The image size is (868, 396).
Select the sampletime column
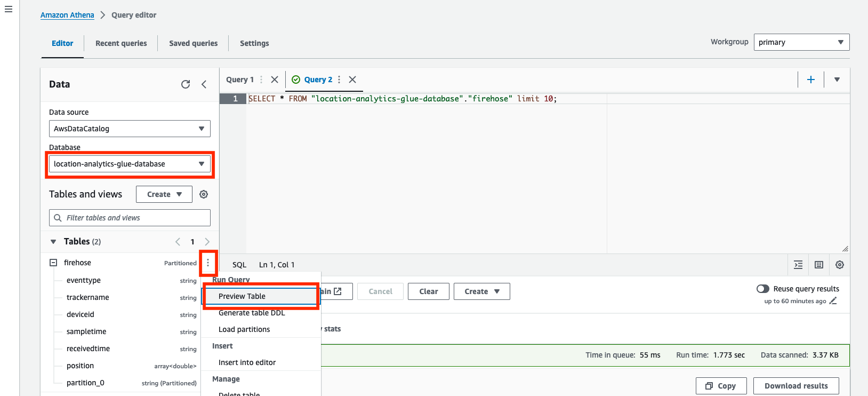coord(86,331)
